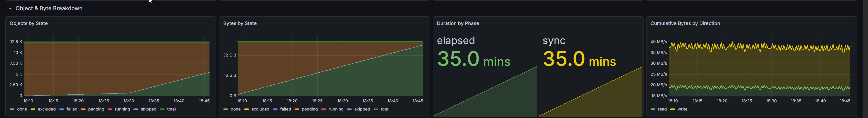Click yellow color swatch beside 'write' legend
The width and height of the screenshot is (868, 118).
tap(672, 109)
